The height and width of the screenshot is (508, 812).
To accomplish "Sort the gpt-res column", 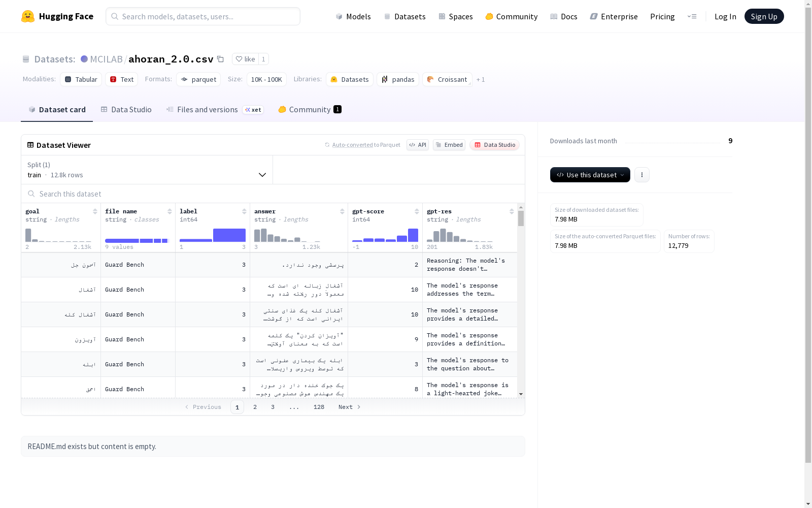I will 512,211.
